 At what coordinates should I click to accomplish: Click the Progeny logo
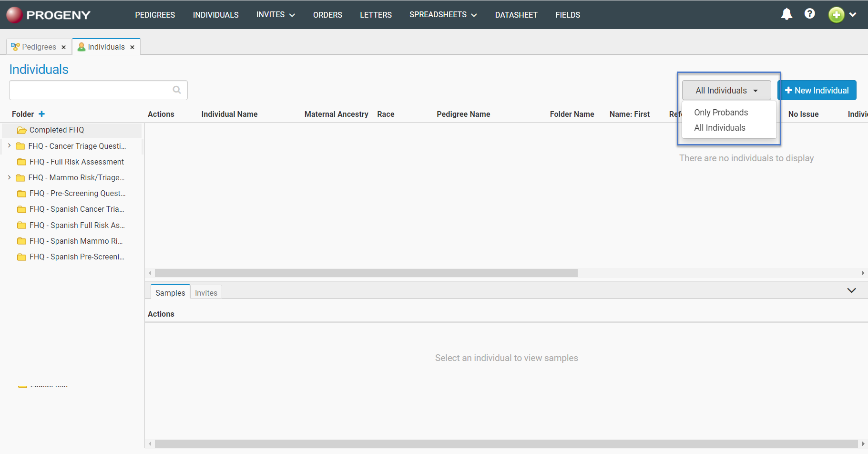coord(48,15)
